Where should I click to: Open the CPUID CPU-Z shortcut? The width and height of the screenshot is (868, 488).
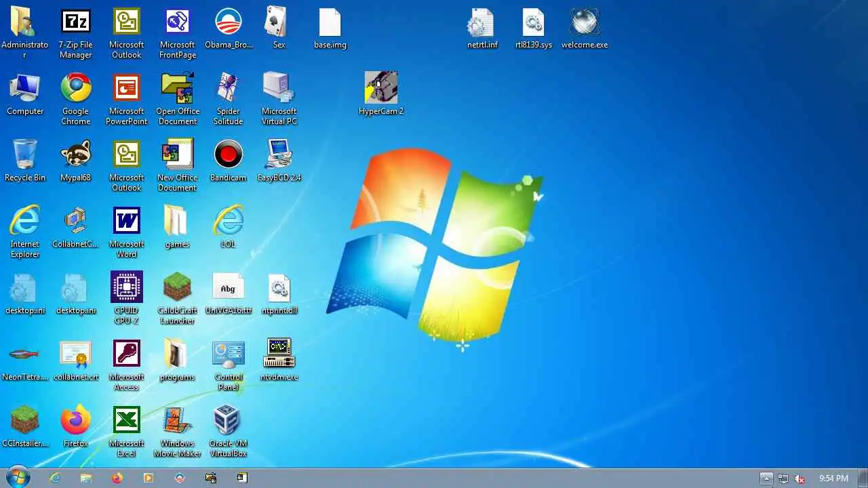coord(126,299)
